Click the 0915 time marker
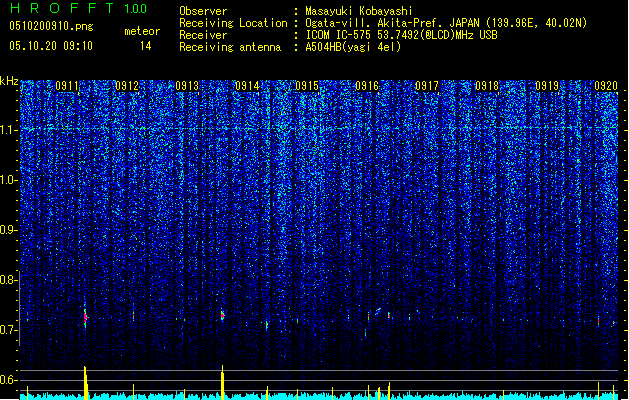Image resolution: width=629 pixels, height=400 pixels. click(x=307, y=86)
